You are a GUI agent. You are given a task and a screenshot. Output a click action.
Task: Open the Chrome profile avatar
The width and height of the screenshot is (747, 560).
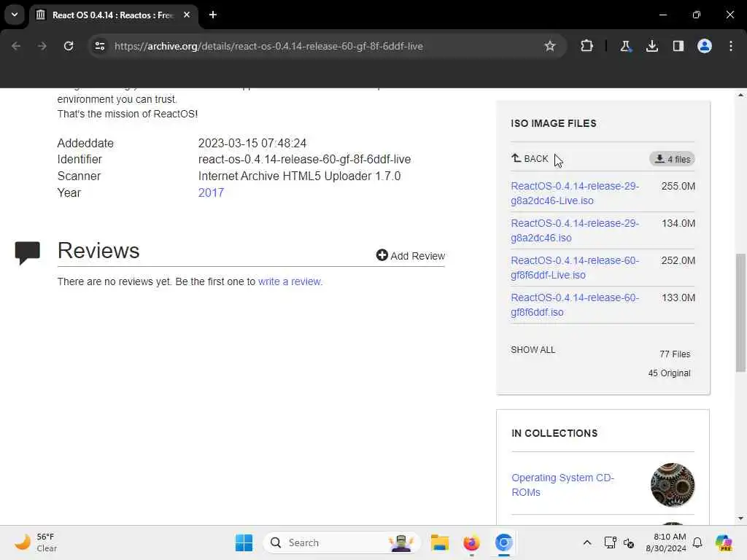point(705,46)
